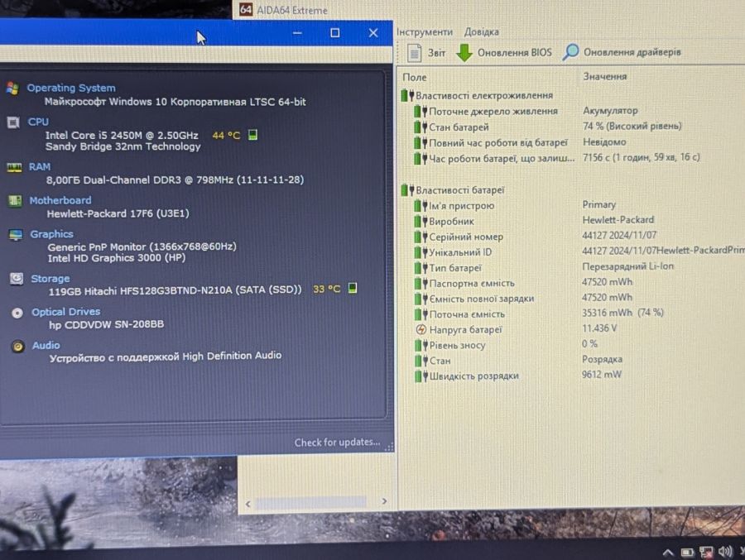Click the horizontal scrollbar right arrow
Viewport: 745px width, 560px height.
click(x=384, y=501)
